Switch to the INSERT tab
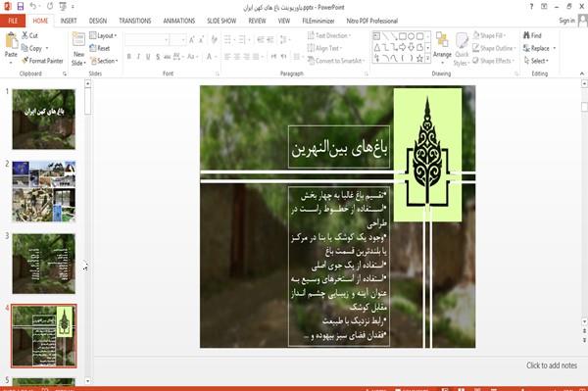This screenshot has width=588, height=391. click(x=69, y=21)
